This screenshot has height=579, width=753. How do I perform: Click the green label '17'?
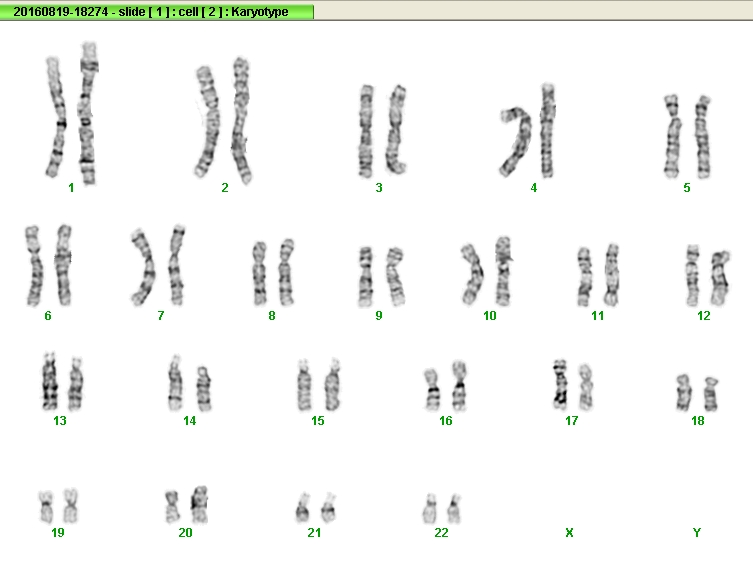point(571,421)
